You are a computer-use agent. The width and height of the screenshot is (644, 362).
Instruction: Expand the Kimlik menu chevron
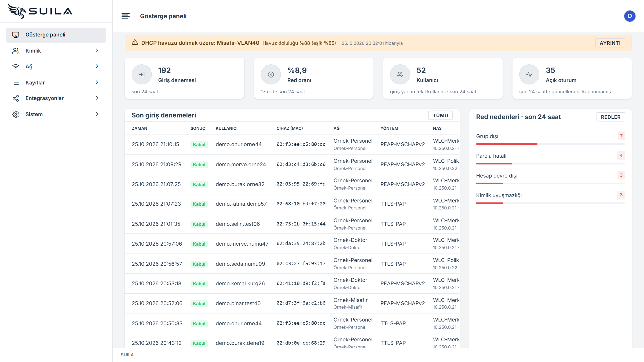[97, 50]
